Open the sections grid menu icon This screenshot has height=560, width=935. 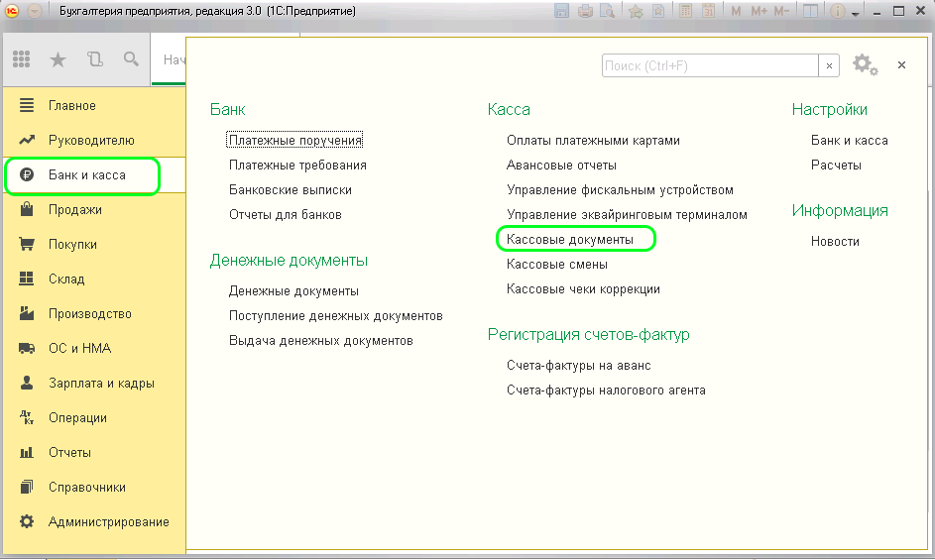click(22, 59)
